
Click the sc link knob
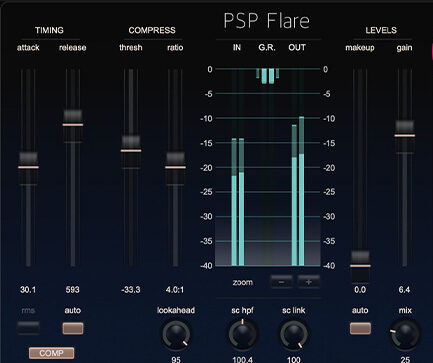point(294,334)
